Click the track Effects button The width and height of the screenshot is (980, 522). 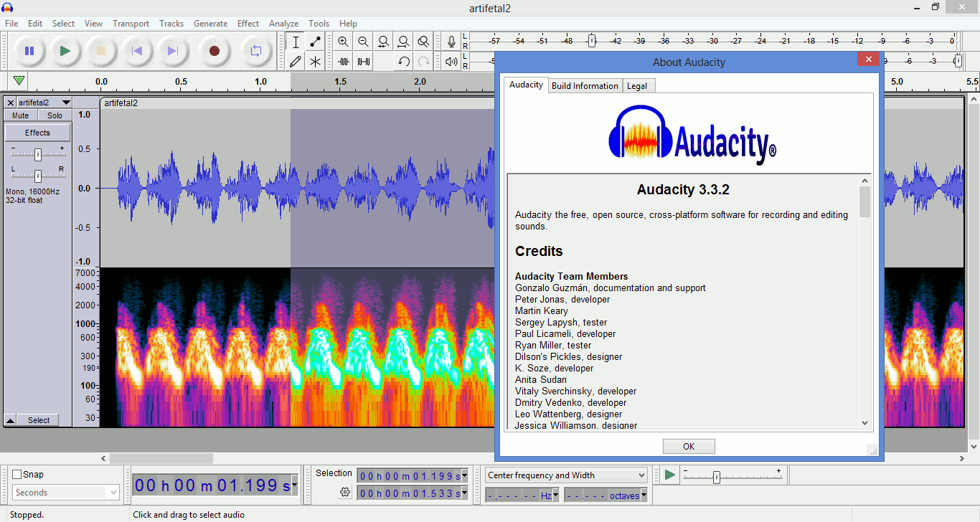[38, 133]
